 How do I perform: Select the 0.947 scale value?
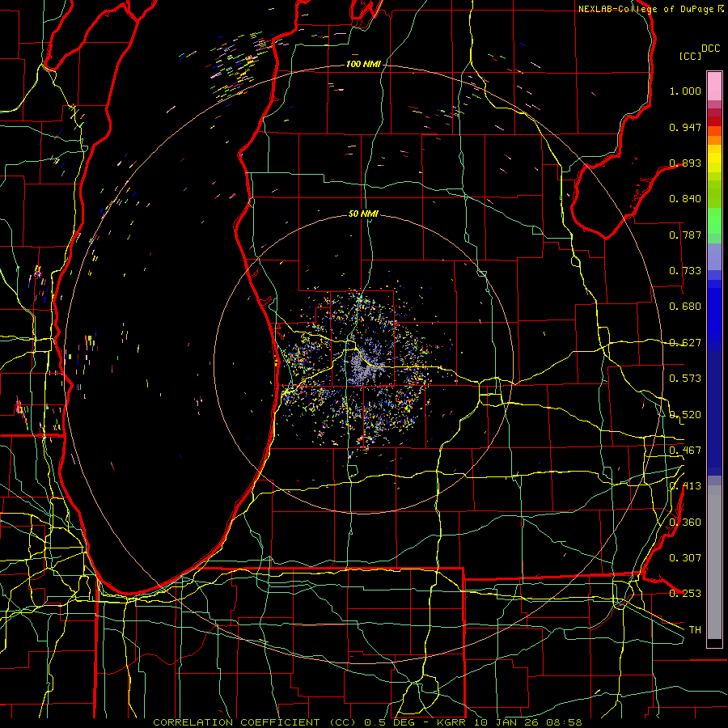pos(685,127)
